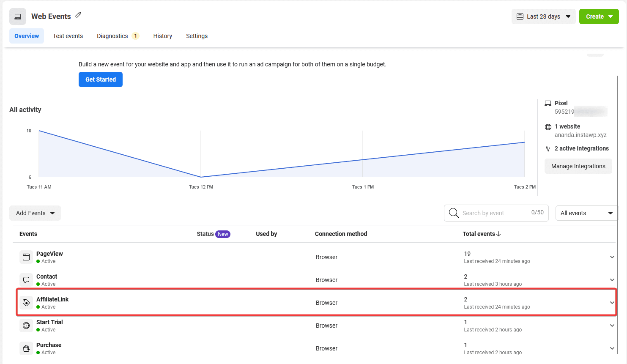Click inside the Search by event field
The width and height of the screenshot is (627, 364).
coord(486,213)
